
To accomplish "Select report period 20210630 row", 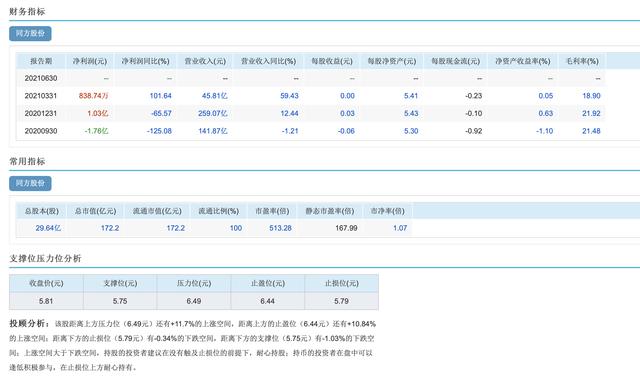I will point(311,78).
